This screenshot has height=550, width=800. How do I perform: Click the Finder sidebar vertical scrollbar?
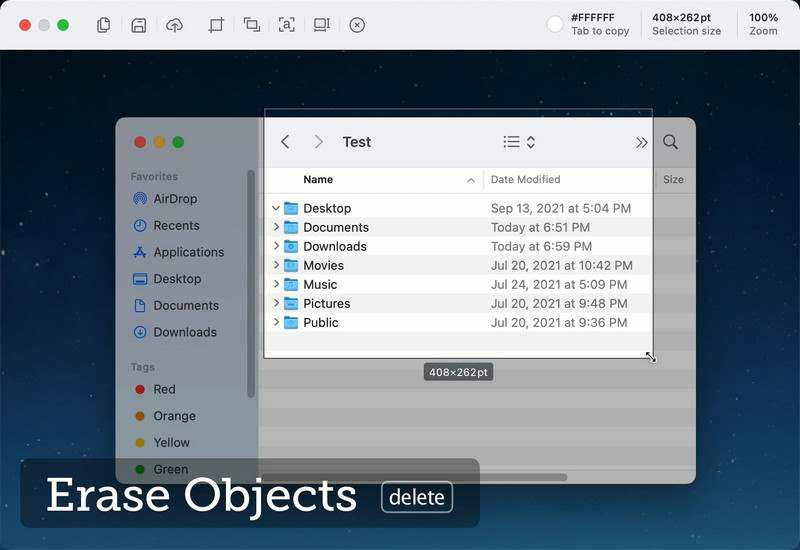coord(251,284)
